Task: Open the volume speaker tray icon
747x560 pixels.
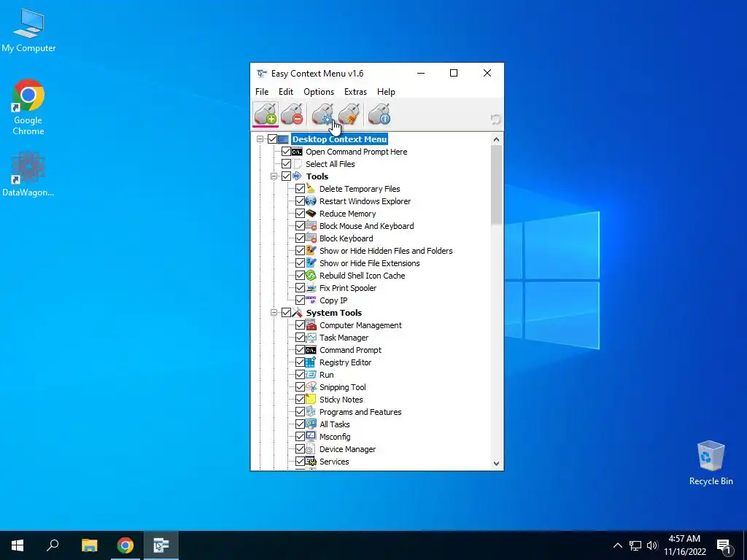Action: (652, 545)
